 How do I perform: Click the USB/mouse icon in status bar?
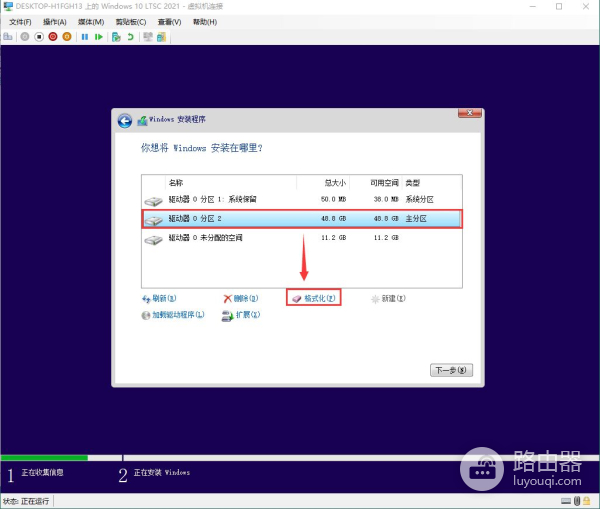coord(577,501)
